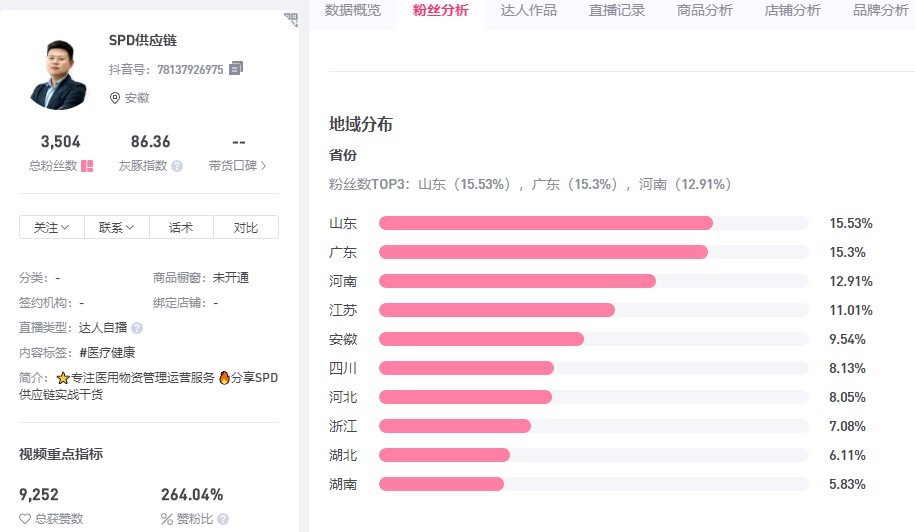The width and height of the screenshot is (915, 532).
Task: Click the heart icon next to 总获赞数
Action: coord(25,519)
